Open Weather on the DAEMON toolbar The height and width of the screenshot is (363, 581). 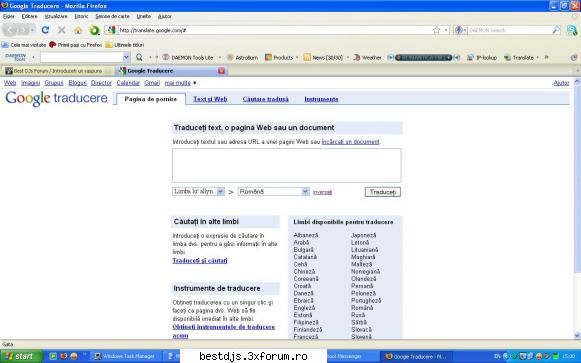coord(367,57)
